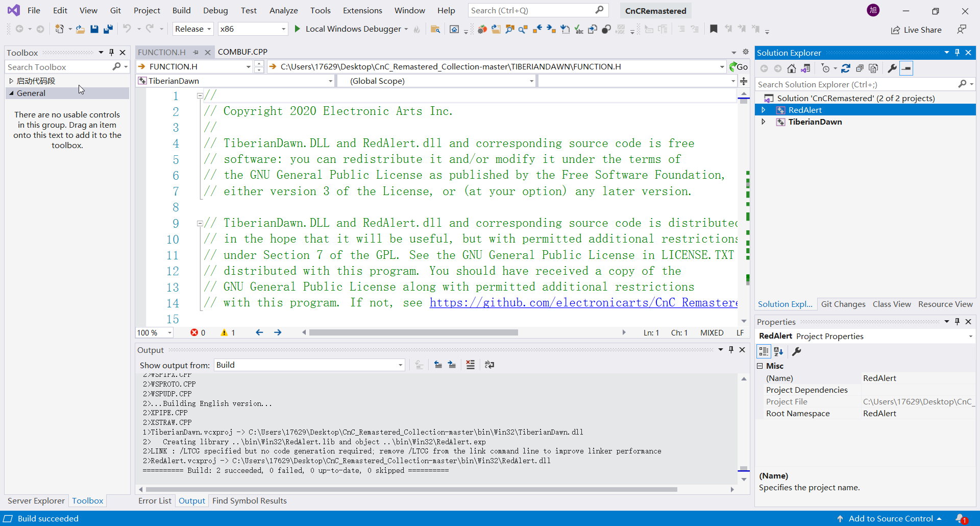
Task: Switch to the COMBUF.CPP tab
Action: click(242, 52)
